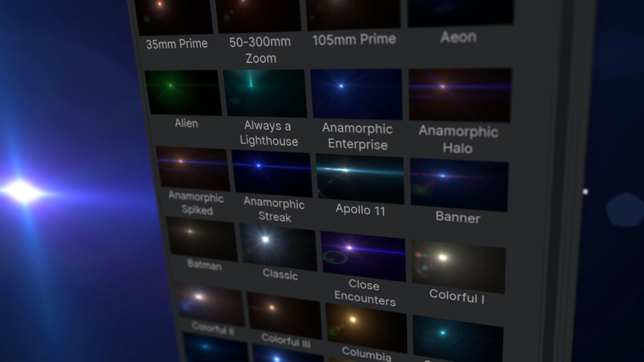Screen dimensions: 644x362
Task: Click the 'Apollo 11' label
Action: tap(361, 210)
